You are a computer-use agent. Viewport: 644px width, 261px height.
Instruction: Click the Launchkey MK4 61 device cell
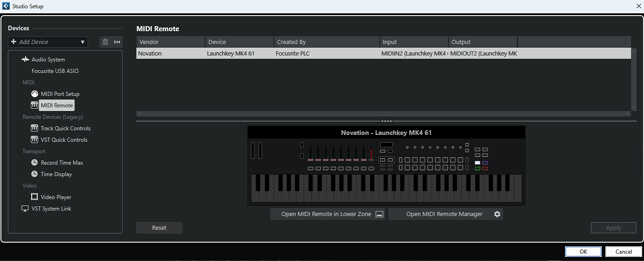[x=239, y=53]
